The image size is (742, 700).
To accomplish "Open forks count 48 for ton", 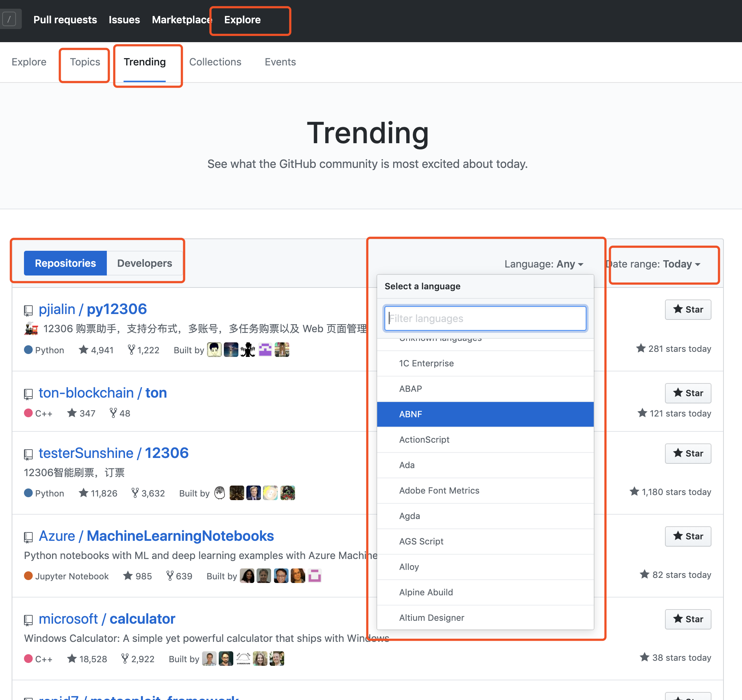I will (x=120, y=413).
